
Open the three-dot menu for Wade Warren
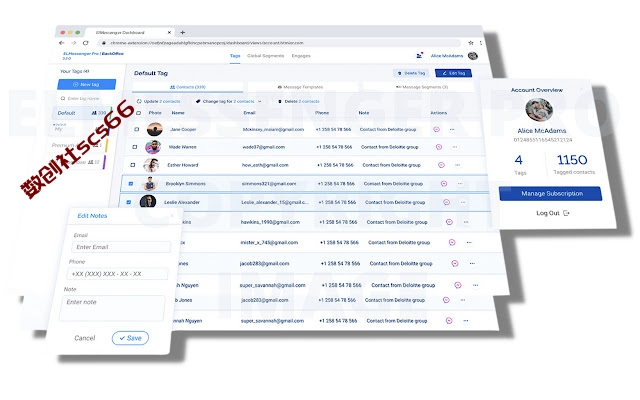(x=455, y=147)
